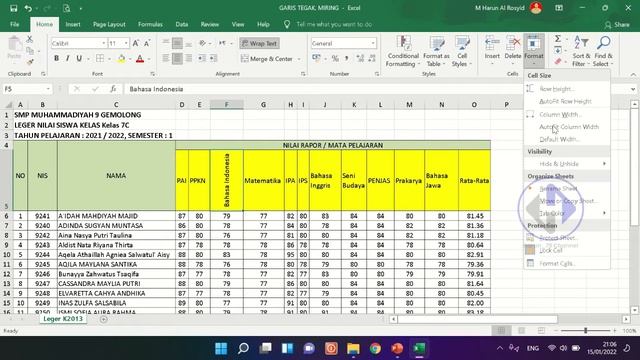Switch to the Review tab
640x360 pixels.
209,24
